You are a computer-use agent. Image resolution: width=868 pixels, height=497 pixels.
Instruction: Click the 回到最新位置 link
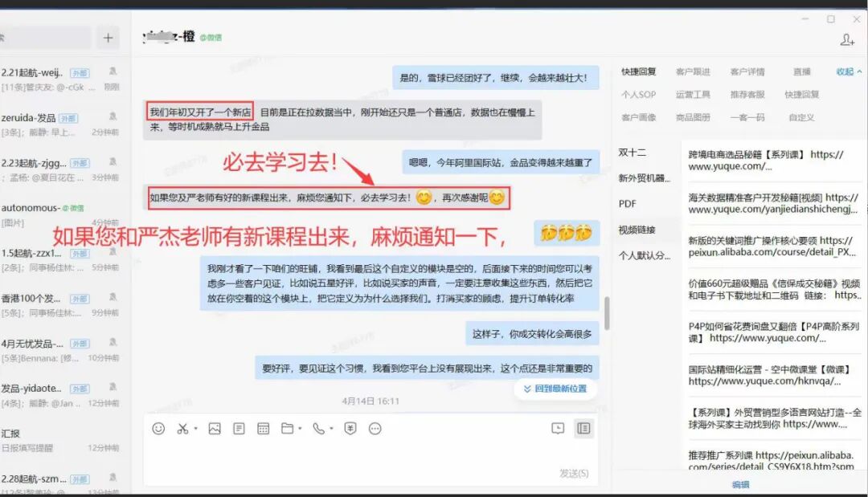point(555,389)
